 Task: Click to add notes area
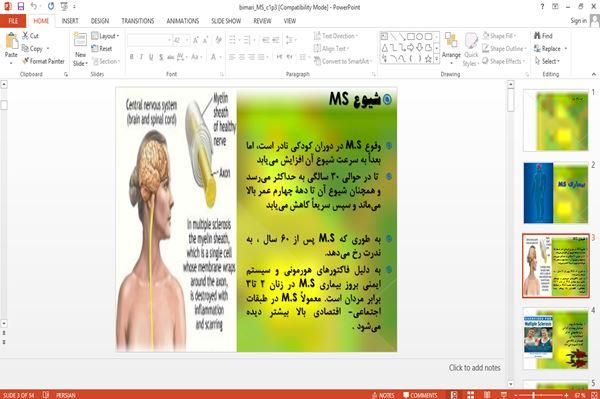[474, 368]
